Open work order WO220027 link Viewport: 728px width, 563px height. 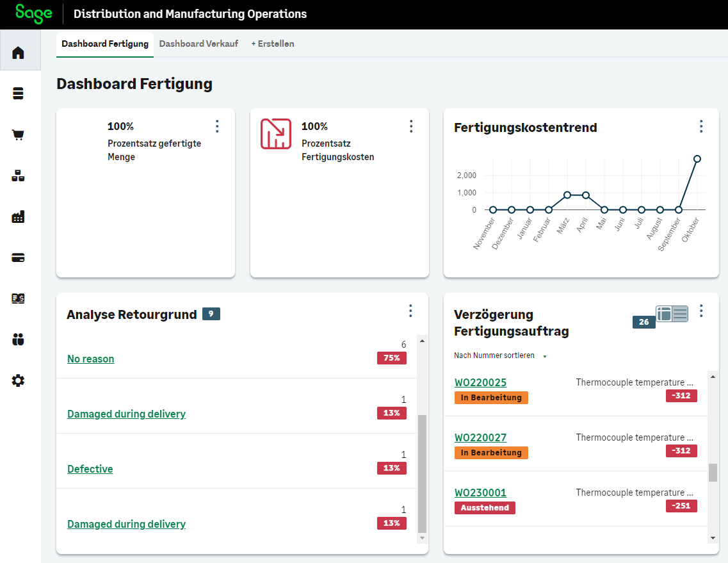click(480, 438)
